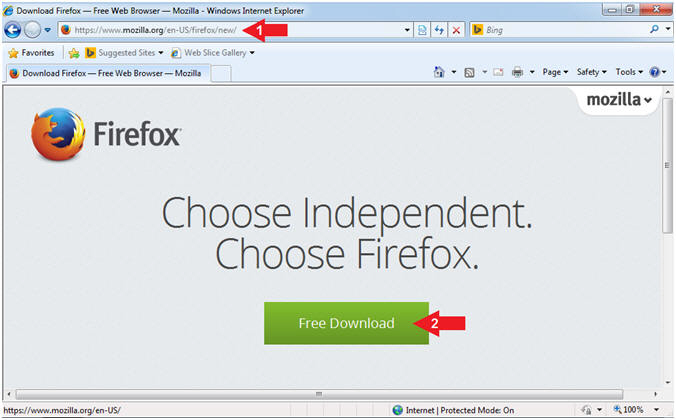The width and height of the screenshot is (676, 420).
Task: Click the Home icon in command bar
Action: click(x=439, y=72)
